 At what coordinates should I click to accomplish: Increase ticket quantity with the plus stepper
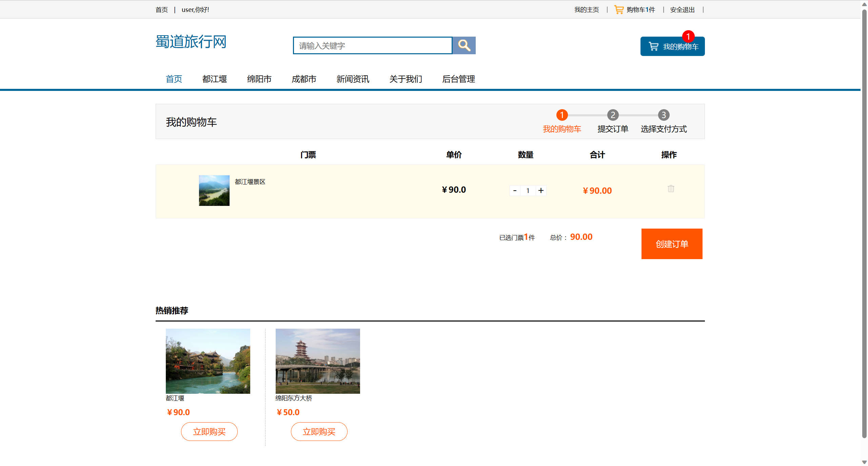tap(541, 190)
